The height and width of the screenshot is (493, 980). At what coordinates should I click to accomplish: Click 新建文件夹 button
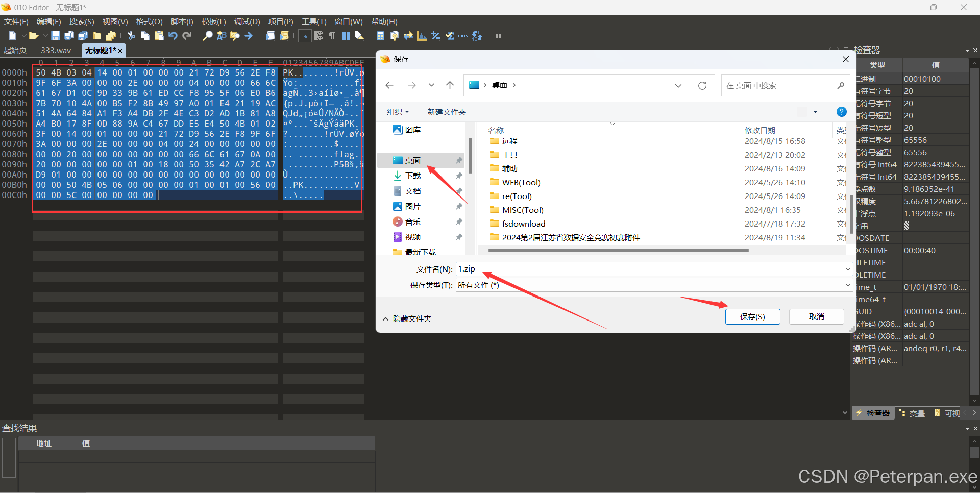click(447, 112)
